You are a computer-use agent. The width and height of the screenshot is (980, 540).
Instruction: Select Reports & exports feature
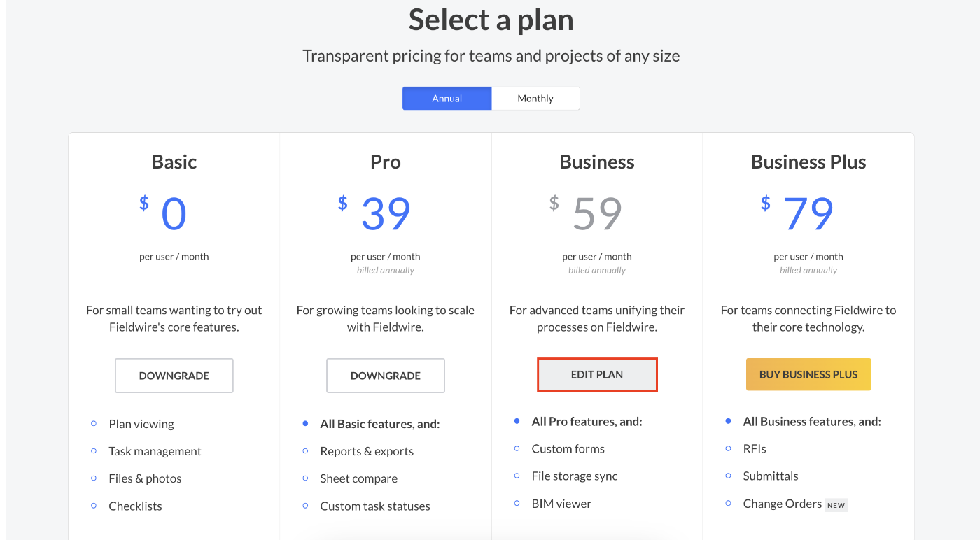pos(367,451)
